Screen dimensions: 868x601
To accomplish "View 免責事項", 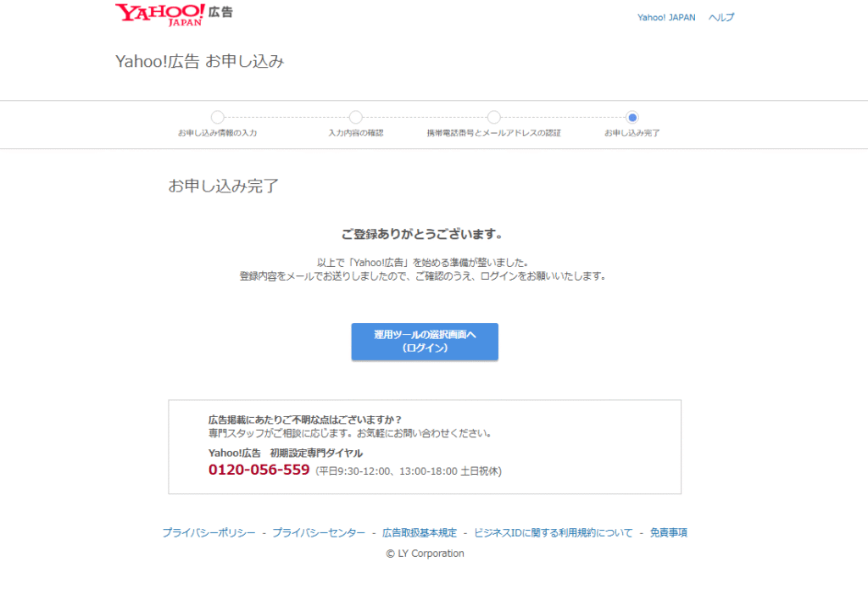I will pyautogui.click(x=667, y=532).
